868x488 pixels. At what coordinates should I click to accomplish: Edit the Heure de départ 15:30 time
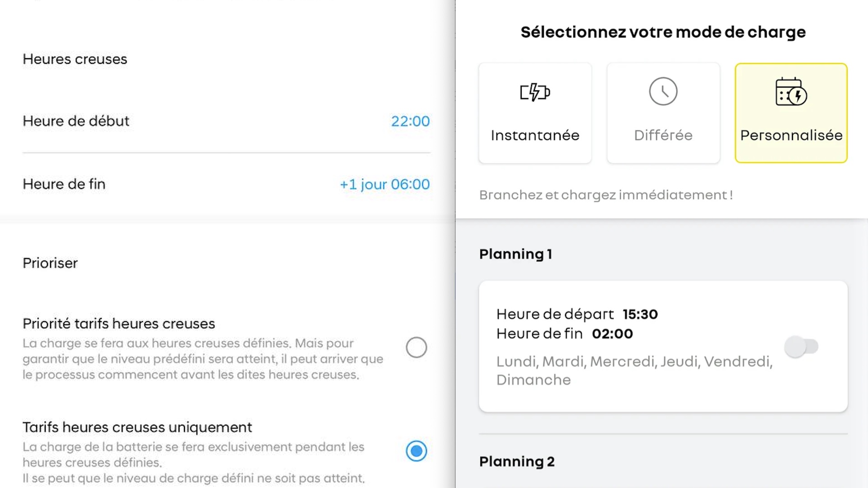pyautogui.click(x=640, y=314)
